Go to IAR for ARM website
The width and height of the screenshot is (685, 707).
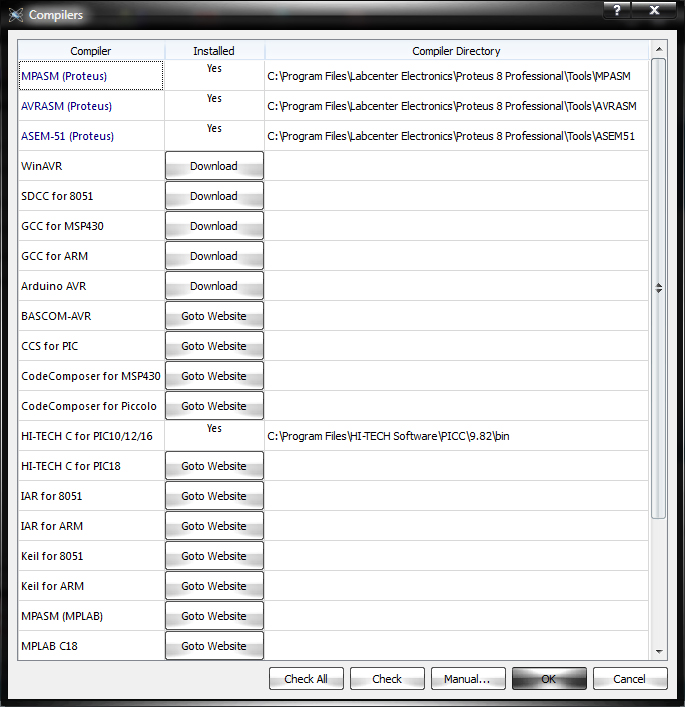(x=214, y=526)
